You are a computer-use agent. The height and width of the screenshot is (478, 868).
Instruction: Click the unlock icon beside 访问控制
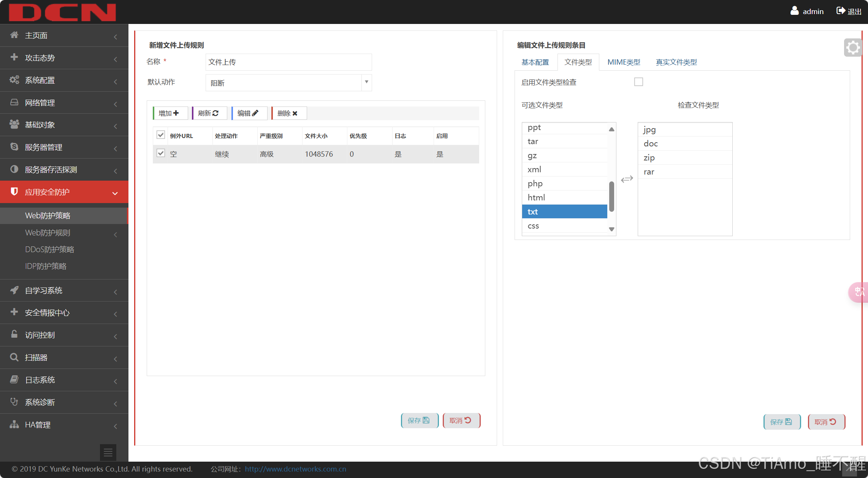click(x=14, y=334)
